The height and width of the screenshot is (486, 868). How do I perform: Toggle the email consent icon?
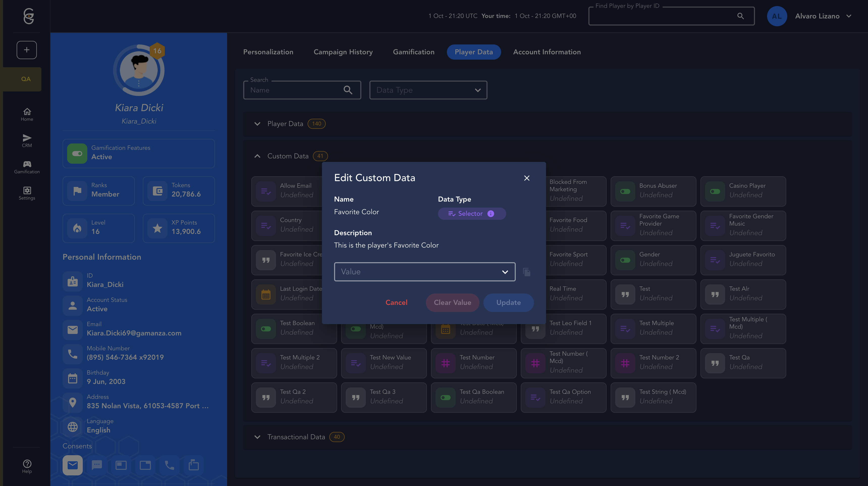[72, 466]
